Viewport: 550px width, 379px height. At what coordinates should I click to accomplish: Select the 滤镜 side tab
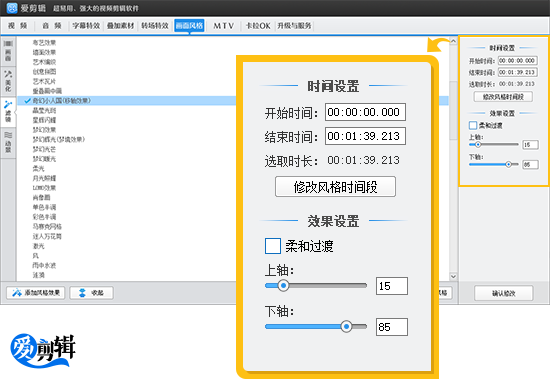click(x=8, y=112)
